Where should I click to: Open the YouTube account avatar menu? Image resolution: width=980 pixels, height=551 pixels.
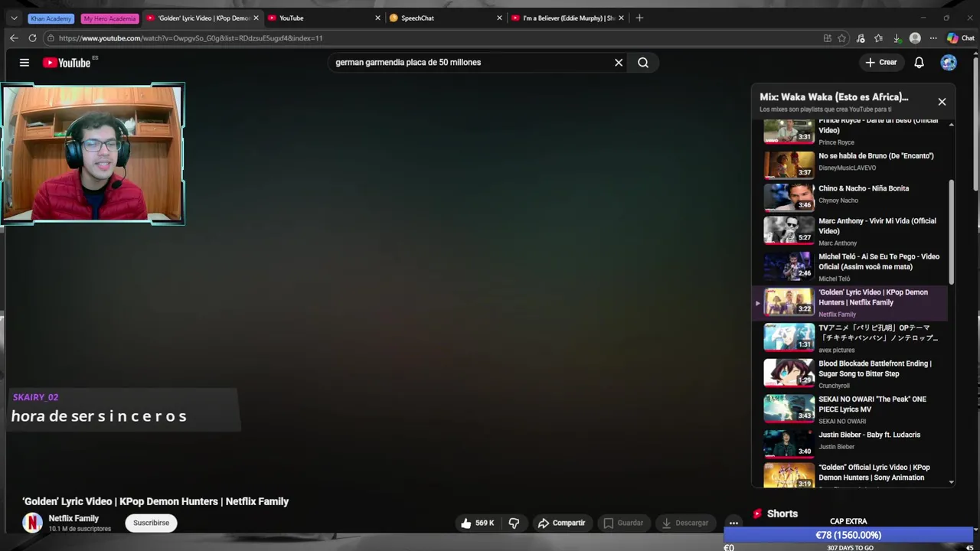(949, 63)
